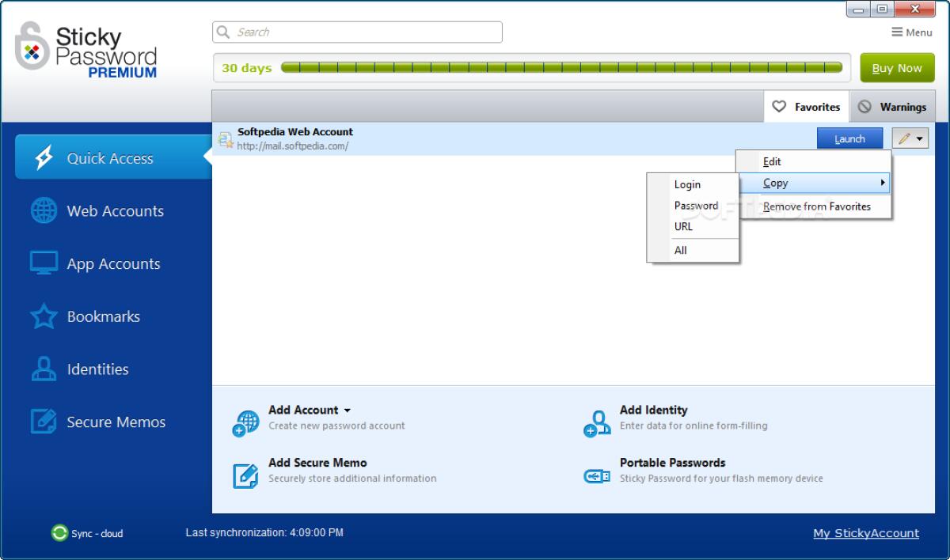Screen dimensions: 950x560
Task: Switch to the Warnings tab
Action: pos(893,106)
